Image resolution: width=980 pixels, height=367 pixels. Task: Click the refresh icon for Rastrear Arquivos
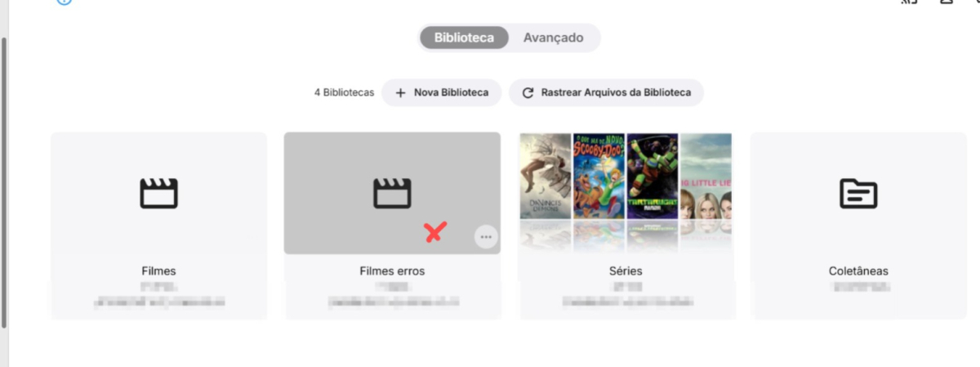pyautogui.click(x=528, y=93)
